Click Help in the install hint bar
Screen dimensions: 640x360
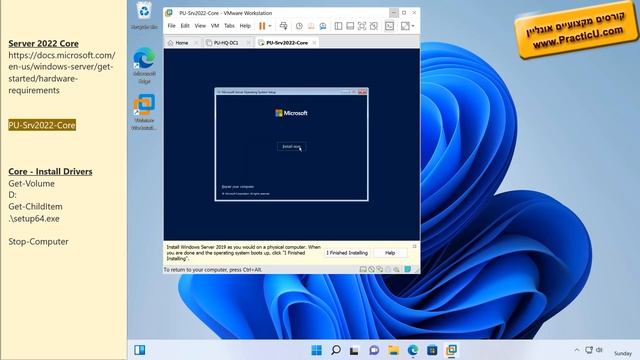click(390, 253)
